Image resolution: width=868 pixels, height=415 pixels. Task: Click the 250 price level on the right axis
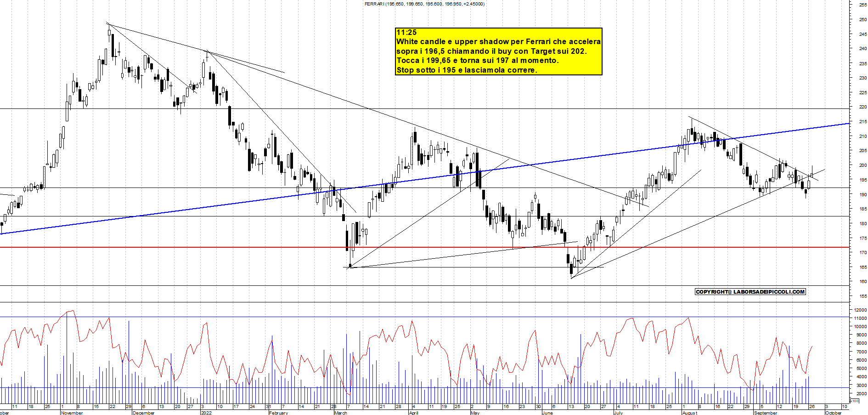pyautogui.click(x=862, y=19)
